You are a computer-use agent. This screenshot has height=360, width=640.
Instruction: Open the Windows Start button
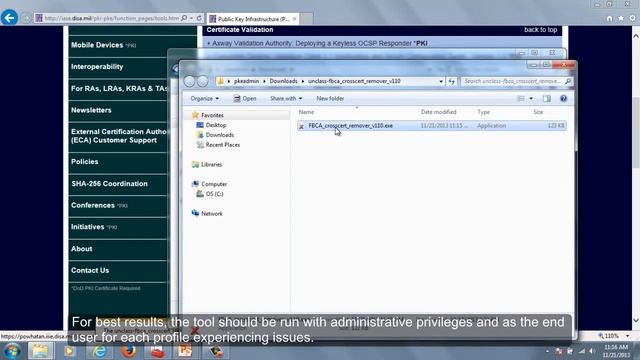pyautogui.click(x=12, y=351)
